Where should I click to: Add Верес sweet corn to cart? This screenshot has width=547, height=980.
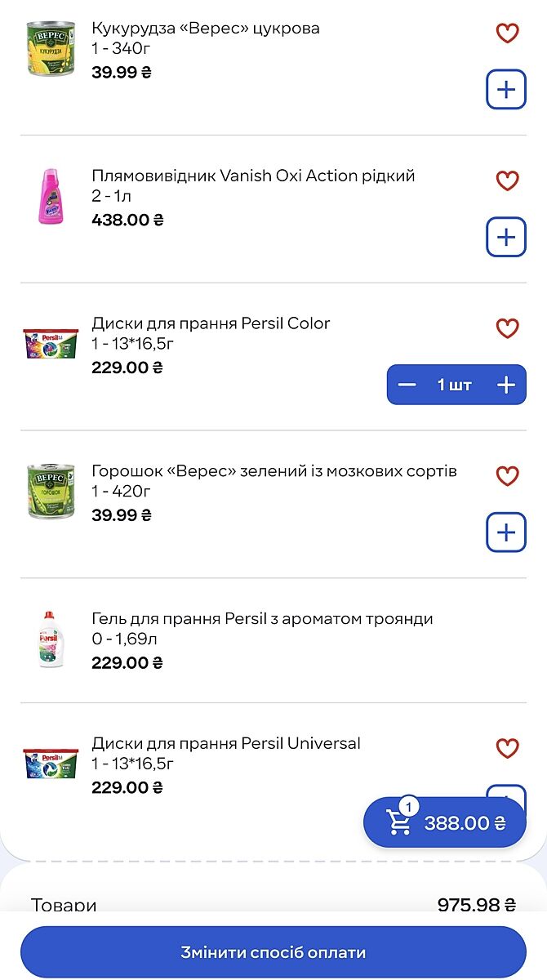[506, 89]
